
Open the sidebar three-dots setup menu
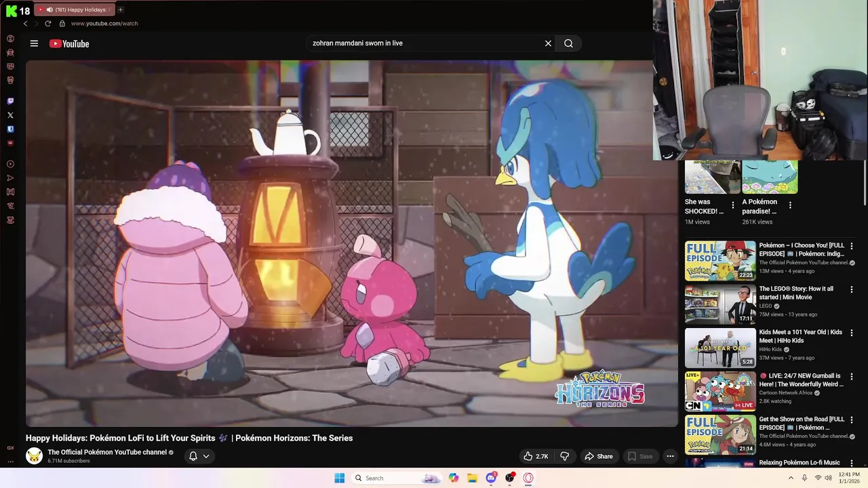10,462
